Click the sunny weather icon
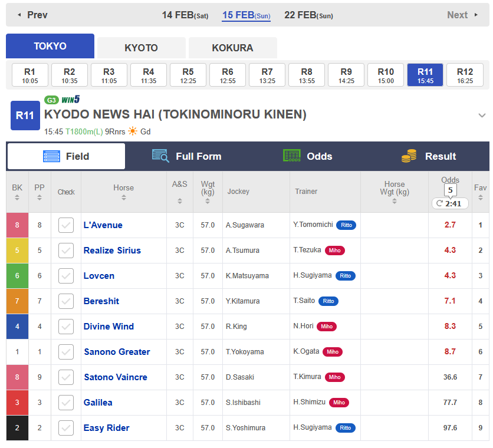The width and height of the screenshot is (493, 448). click(x=133, y=131)
